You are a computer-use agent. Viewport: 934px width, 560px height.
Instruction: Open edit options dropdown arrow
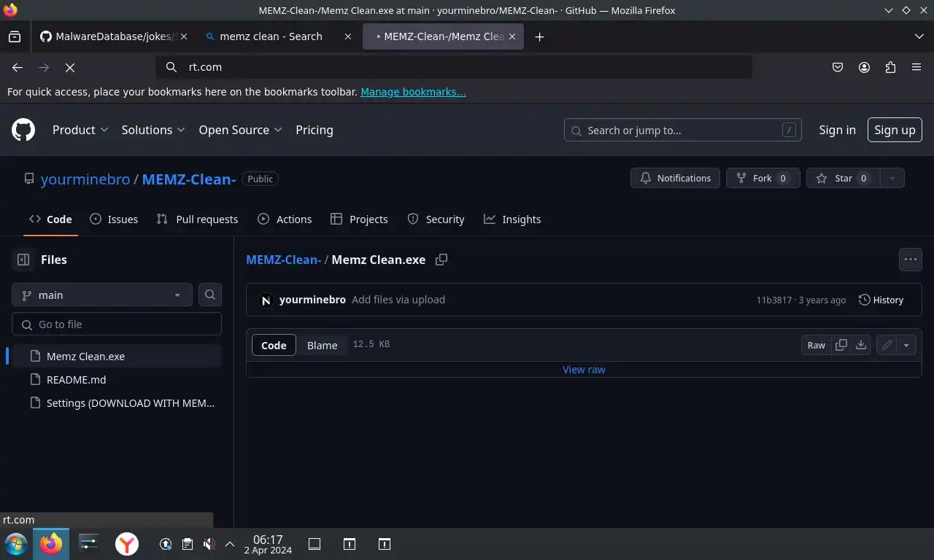point(906,345)
